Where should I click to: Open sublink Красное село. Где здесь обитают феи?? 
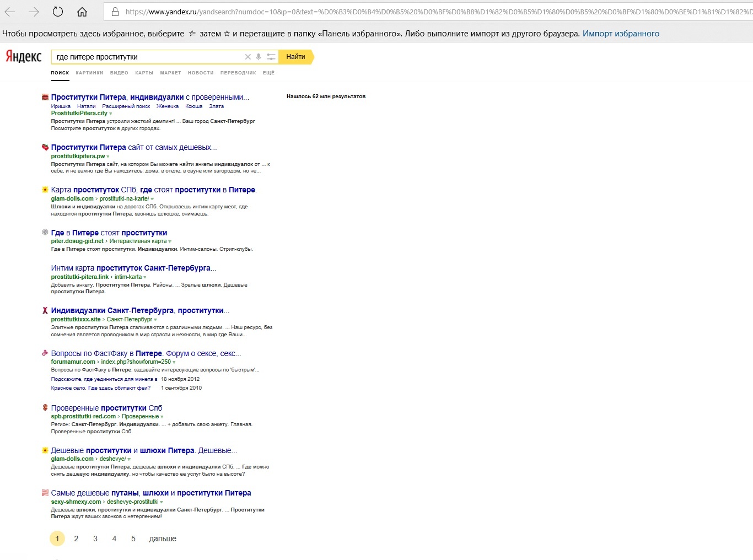[x=101, y=388]
